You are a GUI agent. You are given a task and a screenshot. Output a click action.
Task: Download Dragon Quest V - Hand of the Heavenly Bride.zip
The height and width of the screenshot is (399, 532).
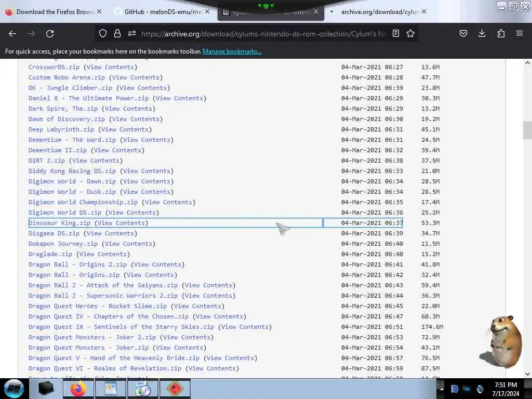tap(114, 358)
